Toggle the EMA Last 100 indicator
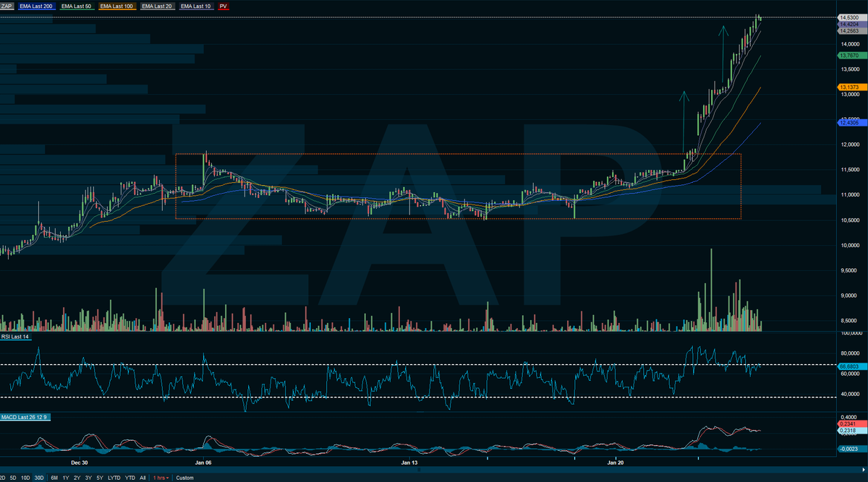 click(116, 6)
